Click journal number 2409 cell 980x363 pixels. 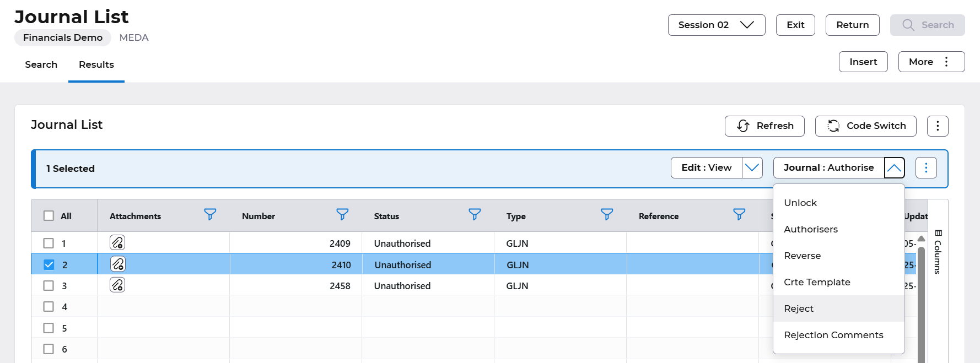point(295,243)
